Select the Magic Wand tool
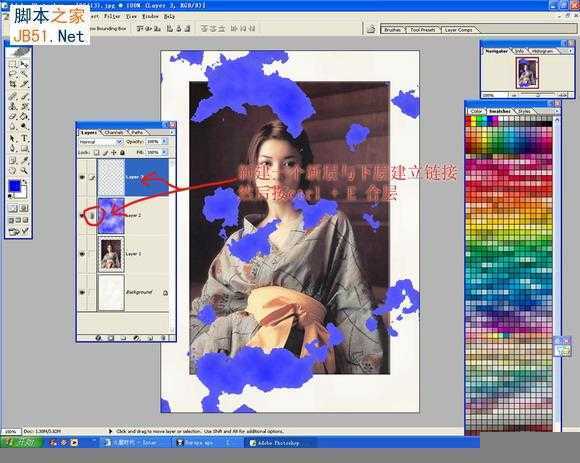This screenshot has width=580, height=463. pos(24,74)
